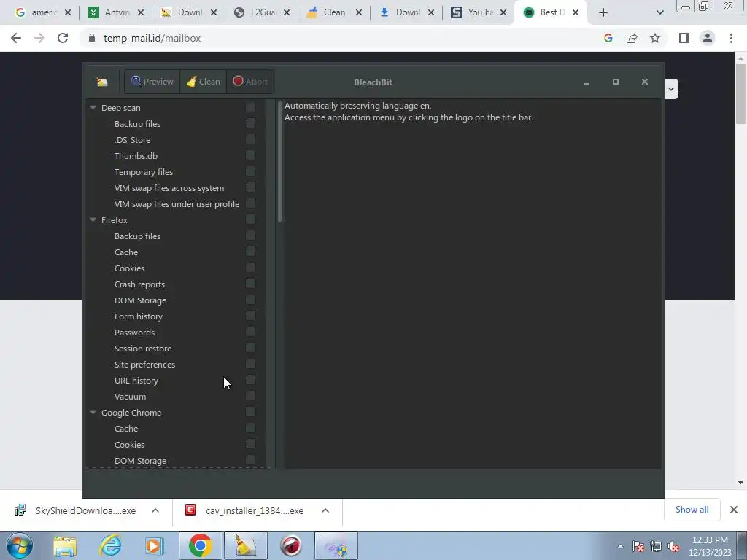Collapse the Firefox tree group
The image size is (747, 560).
click(93, 219)
